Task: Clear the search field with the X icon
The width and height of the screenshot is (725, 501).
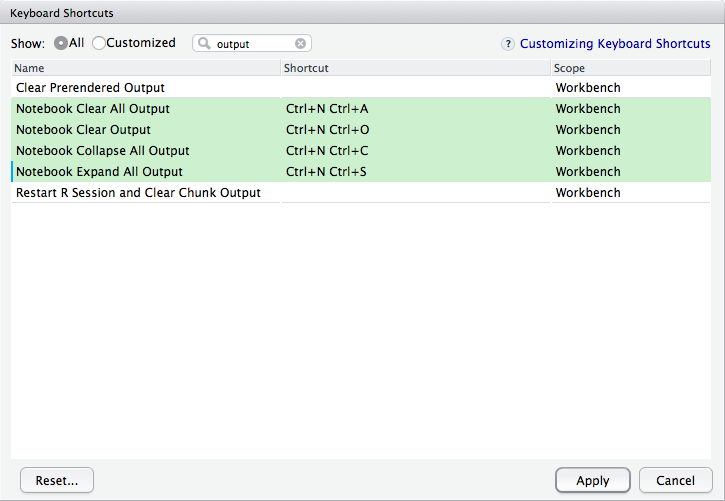Action: pyautogui.click(x=301, y=43)
